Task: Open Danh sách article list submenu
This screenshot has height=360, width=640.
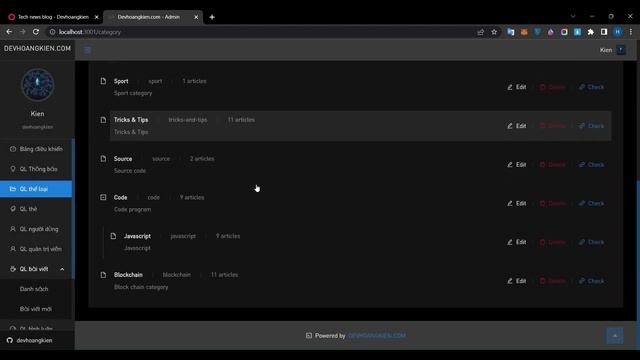Action: (x=34, y=289)
